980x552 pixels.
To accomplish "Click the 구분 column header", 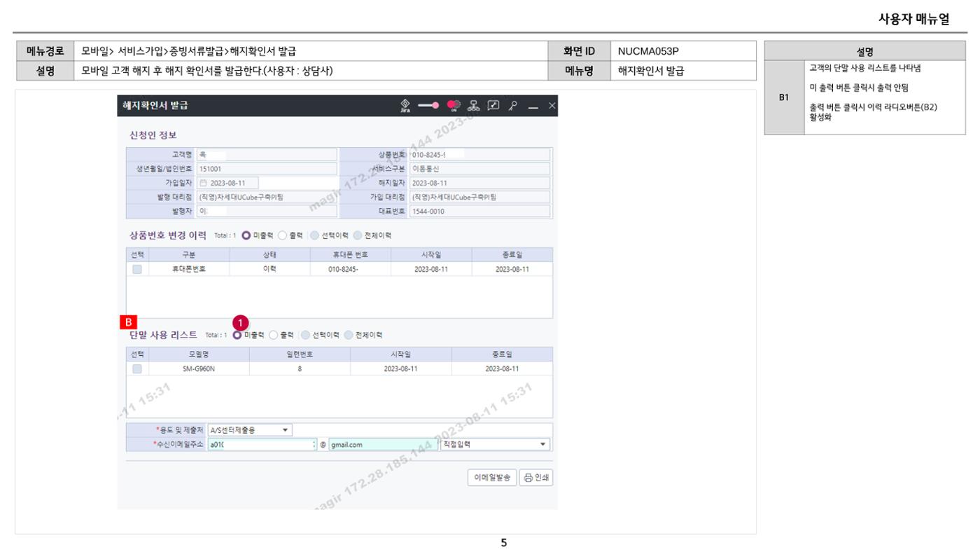I will (189, 254).
